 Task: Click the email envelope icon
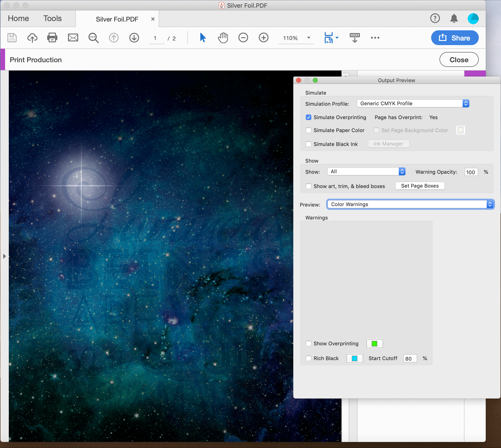pos(73,38)
